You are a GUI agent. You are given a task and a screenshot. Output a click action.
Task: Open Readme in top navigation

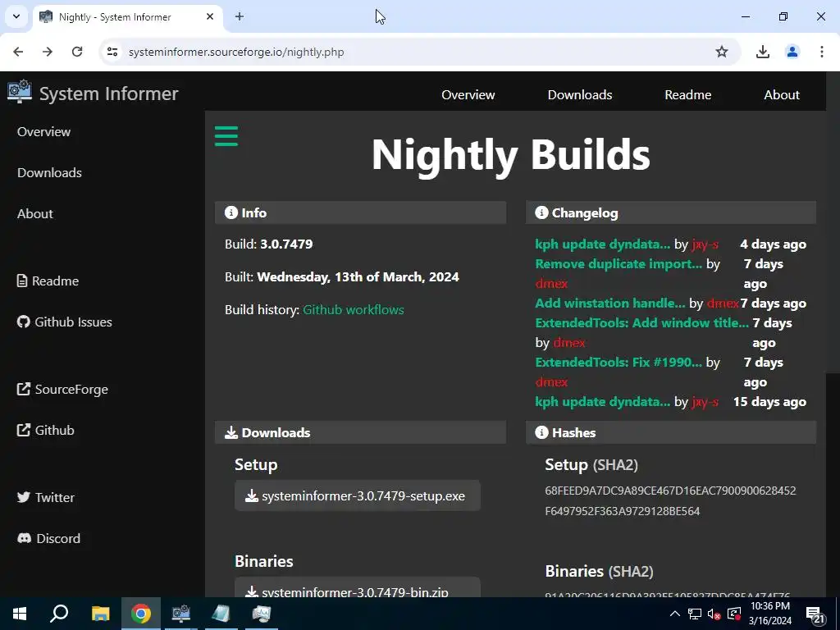click(x=688, y=95)
